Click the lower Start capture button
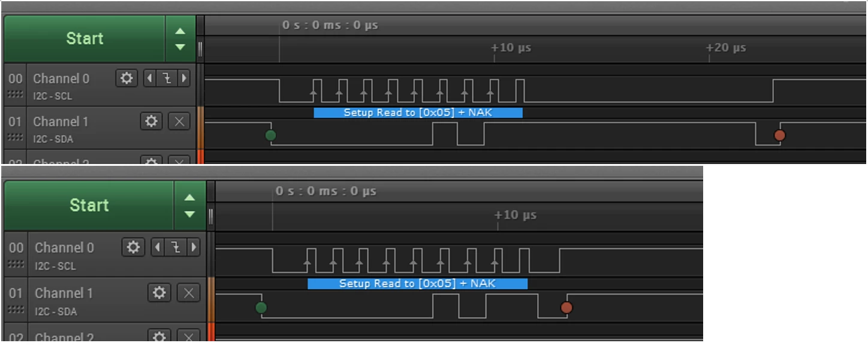 pyautogui.click(x=89, y=205)
